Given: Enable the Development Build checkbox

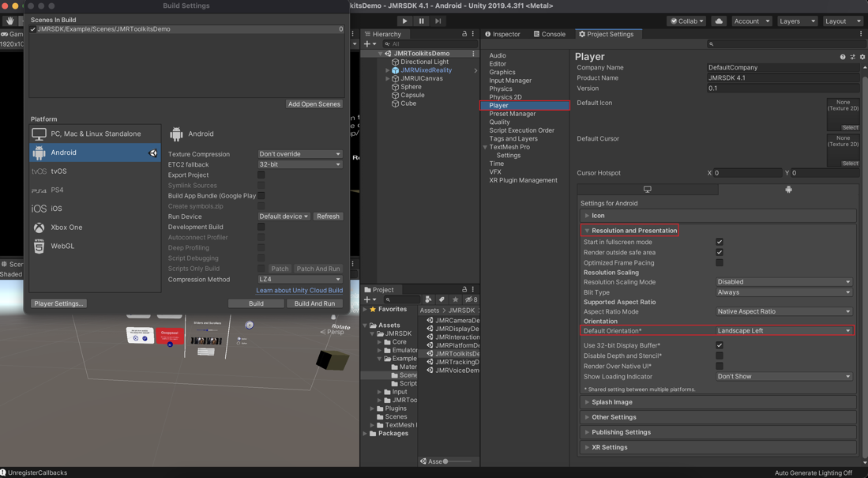Looking at the screenshot, I should 261,227.
